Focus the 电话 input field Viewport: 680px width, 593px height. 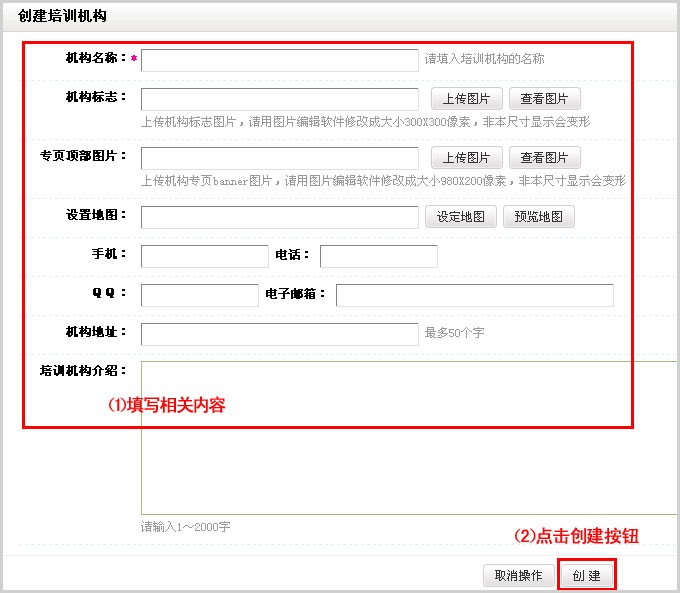[x=378, y=256]
